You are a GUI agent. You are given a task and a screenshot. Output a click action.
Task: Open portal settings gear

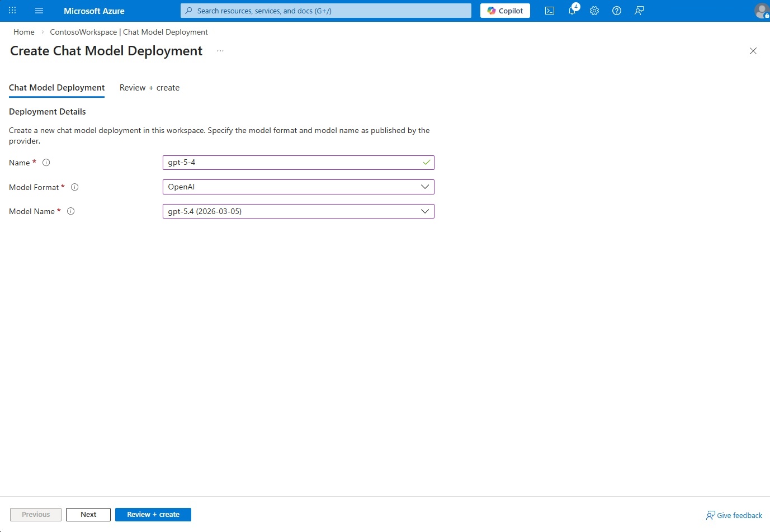(594, 11)
